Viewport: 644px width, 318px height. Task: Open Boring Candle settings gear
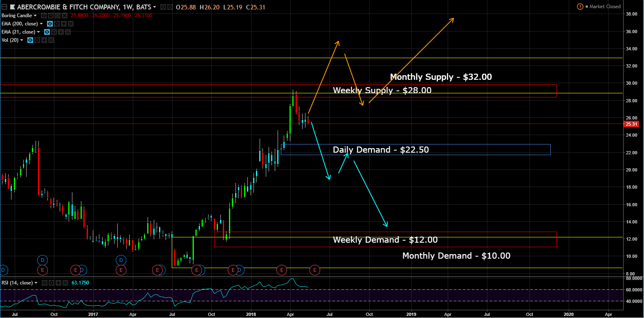[x=51, y=16]
